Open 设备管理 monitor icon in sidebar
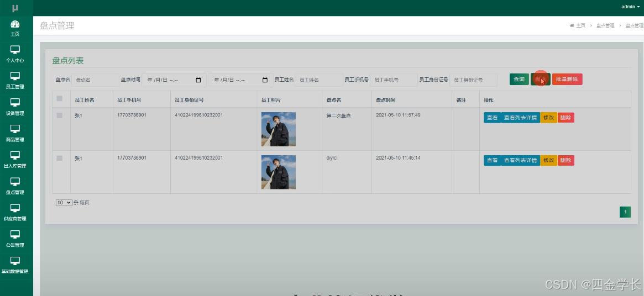The width and height of the screenshot is (644, 296). point(15,102)
